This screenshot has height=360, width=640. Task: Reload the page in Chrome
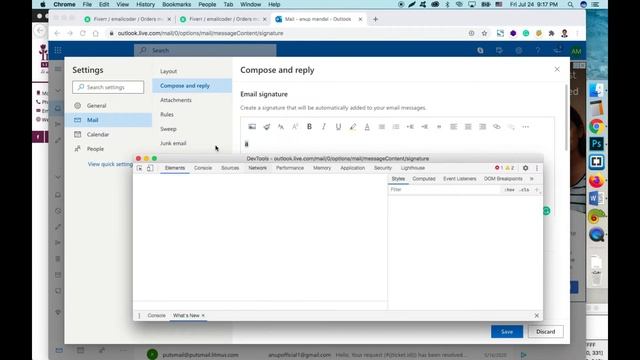(x=83, y=33)
